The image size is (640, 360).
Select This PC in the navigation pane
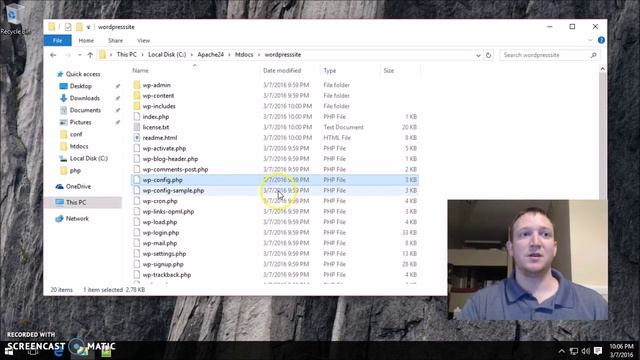tap(76, 202)
